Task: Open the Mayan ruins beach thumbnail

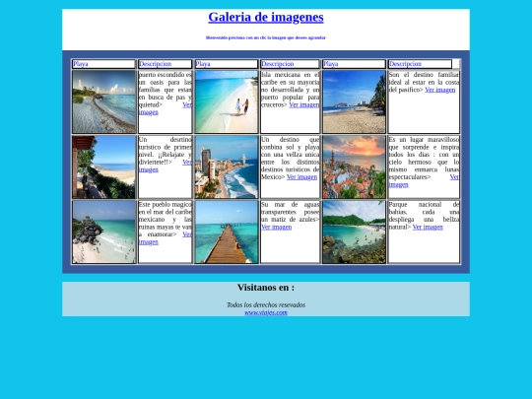Action: click(103, 232)
